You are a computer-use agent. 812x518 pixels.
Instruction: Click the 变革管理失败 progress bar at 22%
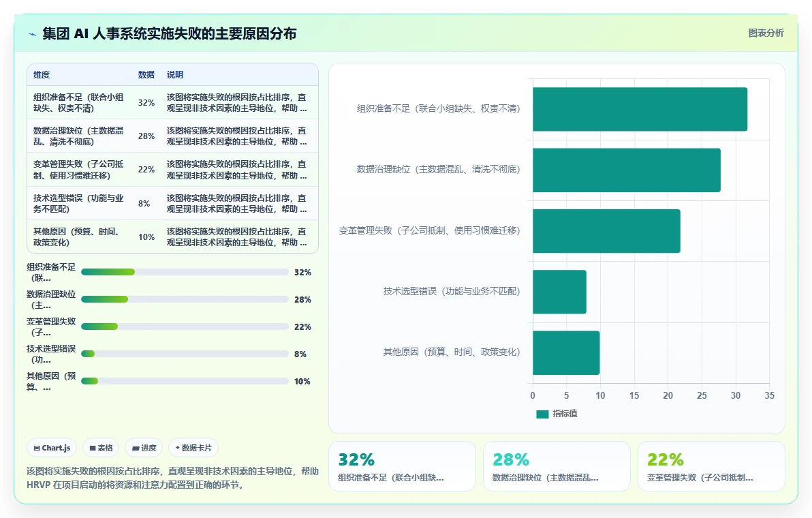[x=185, y=327]
